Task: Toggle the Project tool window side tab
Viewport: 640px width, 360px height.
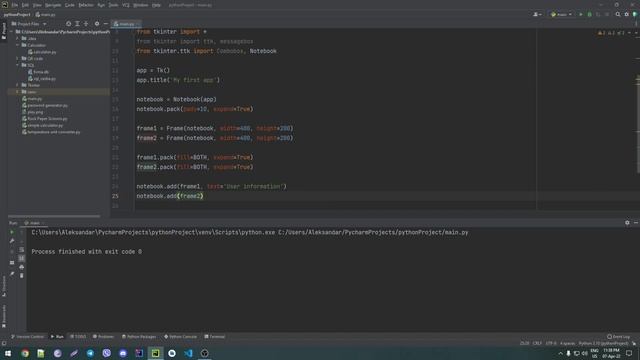Action: click(4, 31)
